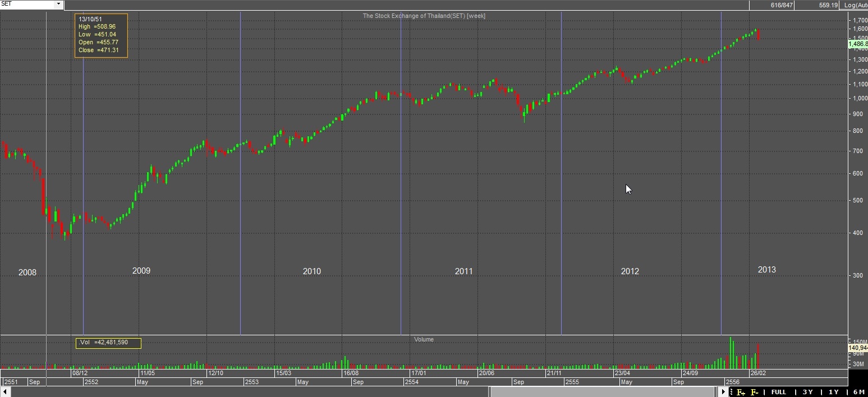Screen dimensions: 868x397
Task: Click the last red candlestick of 2013
Action: (x=759, y=35)
